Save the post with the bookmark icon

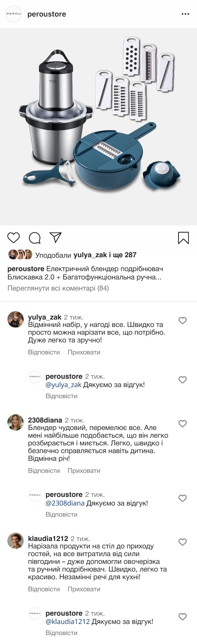click(183, 238)
